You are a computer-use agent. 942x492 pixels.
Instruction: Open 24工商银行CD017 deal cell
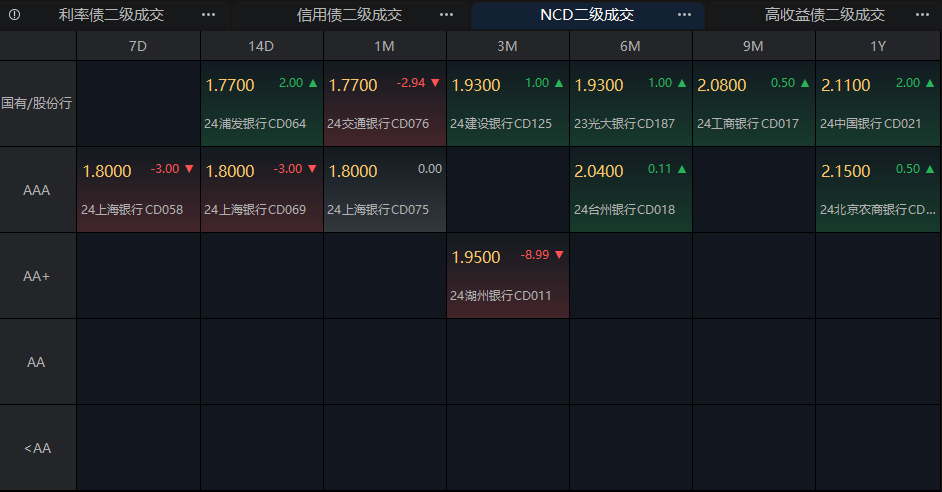[x=754, y=103]
